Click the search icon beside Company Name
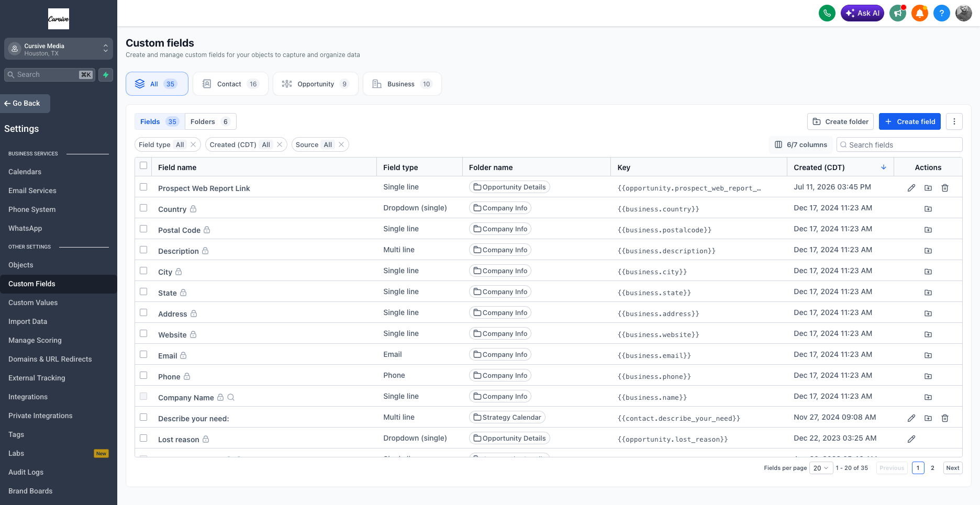Viewport: 980px width, 505px height. click(x=231, y=397)
